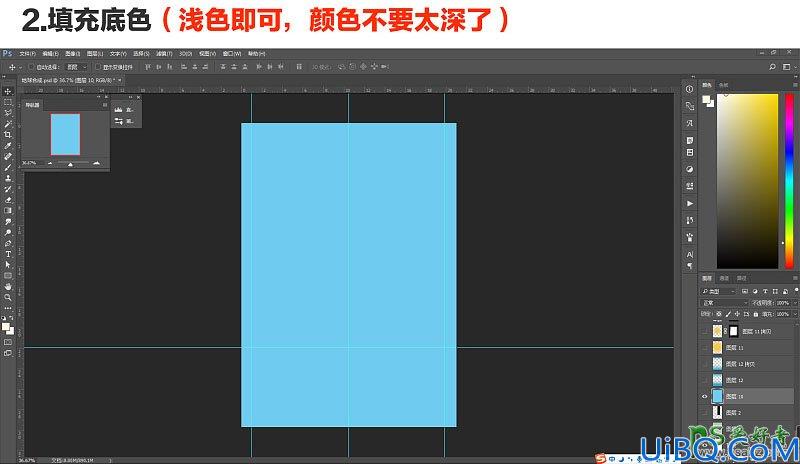This screenshot has width=800, height=464.
Task: Open the Histogram collapsed panel icon
Action: (x=118, y=110)
